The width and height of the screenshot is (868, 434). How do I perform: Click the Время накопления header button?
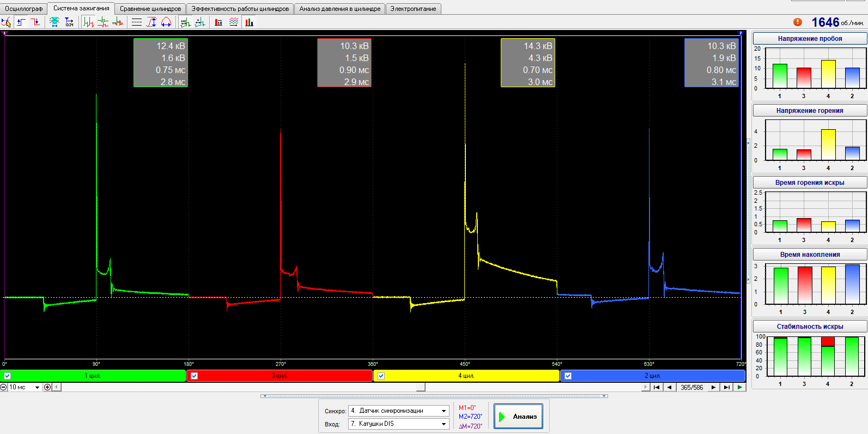(810, 255)
